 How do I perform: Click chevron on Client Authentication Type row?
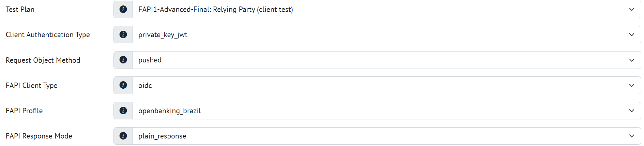[631, 35]
